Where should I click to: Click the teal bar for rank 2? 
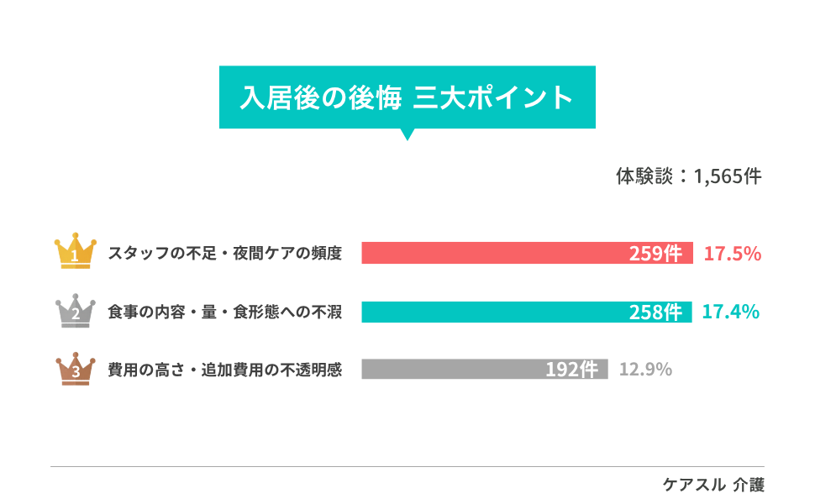click(x=487, y=312)
